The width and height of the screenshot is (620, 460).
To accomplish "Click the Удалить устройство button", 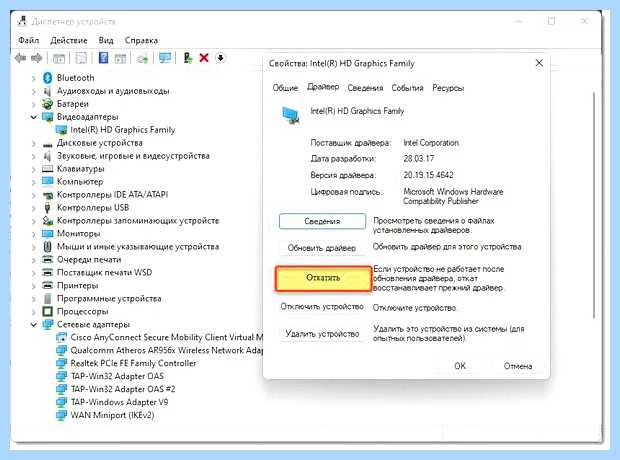I will click(x=322, y=334).
